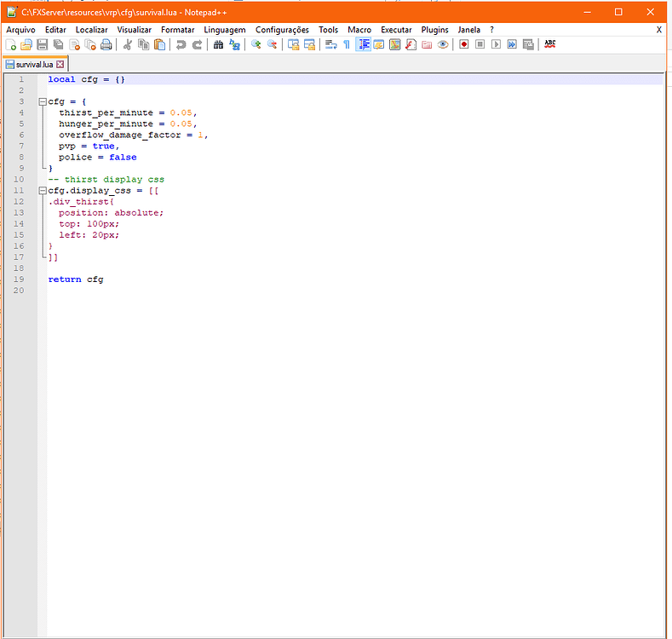Click the Cut scissors icon
The image size is (672, 639).
tap(128, 45)
